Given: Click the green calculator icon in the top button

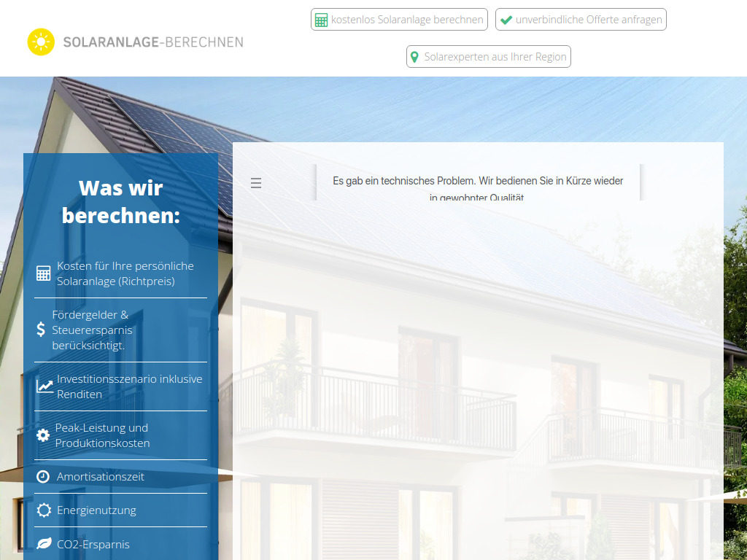Looking at the screenshot, I should 322,19.
